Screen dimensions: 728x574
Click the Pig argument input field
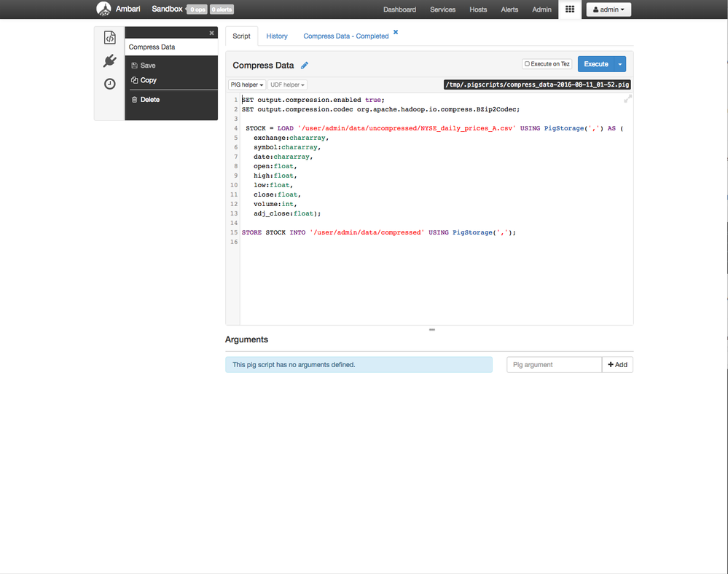[554, 364]
